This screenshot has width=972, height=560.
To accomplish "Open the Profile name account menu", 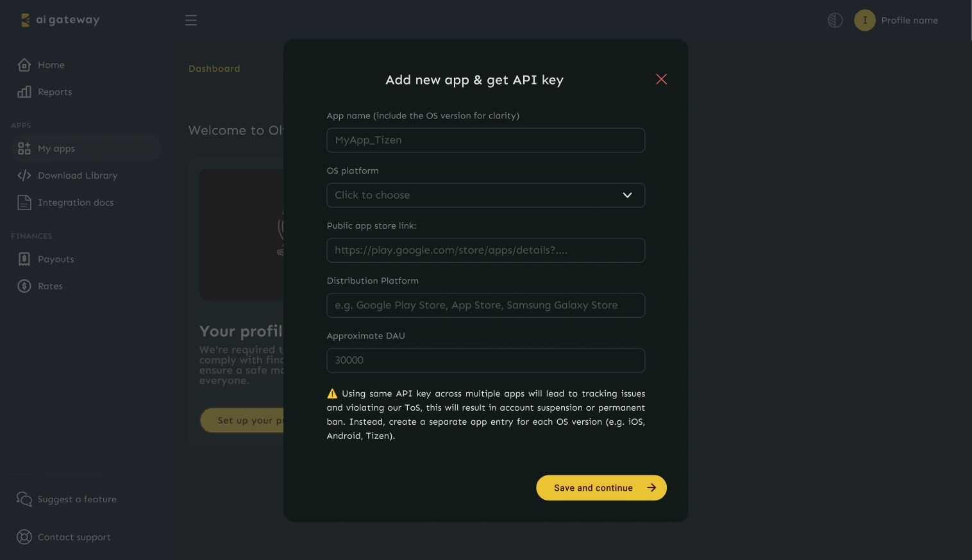I will (x=896, y=21).
